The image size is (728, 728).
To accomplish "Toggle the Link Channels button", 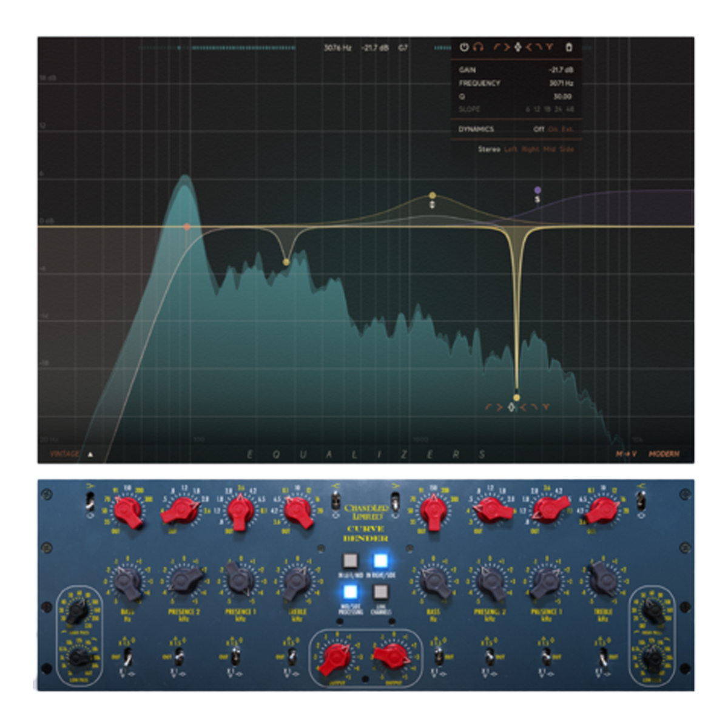I will coord(381,591).
